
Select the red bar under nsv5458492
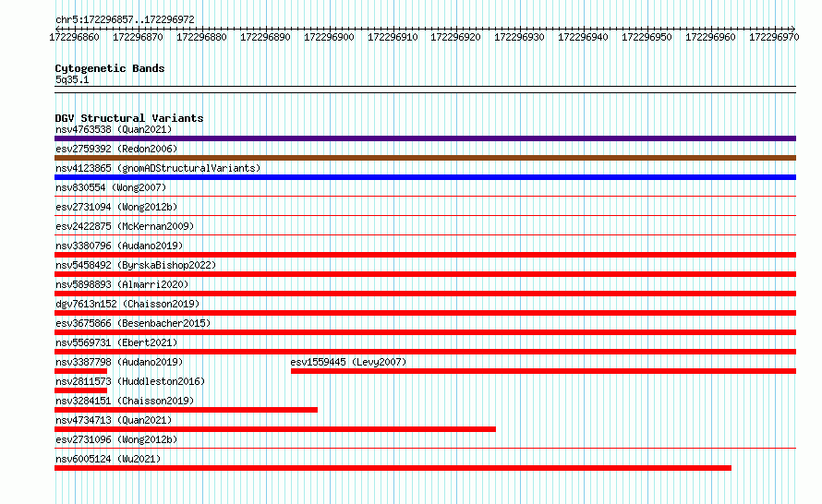tap(425, 274)
